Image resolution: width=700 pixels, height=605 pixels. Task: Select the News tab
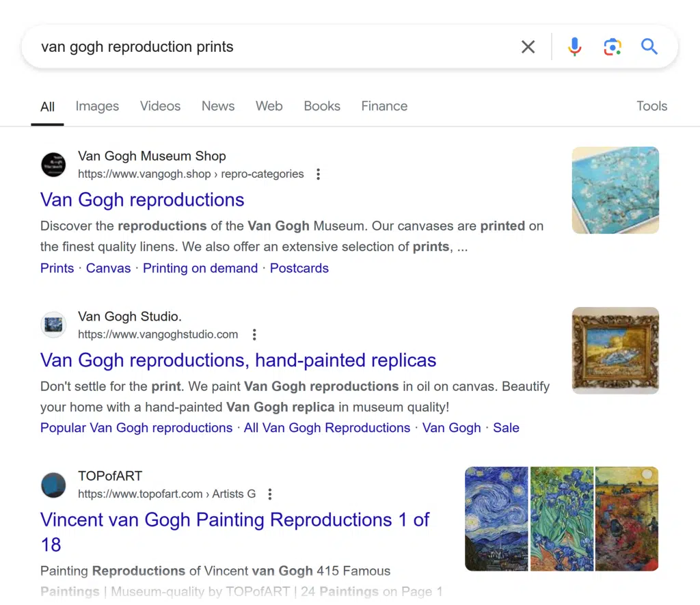218,106
